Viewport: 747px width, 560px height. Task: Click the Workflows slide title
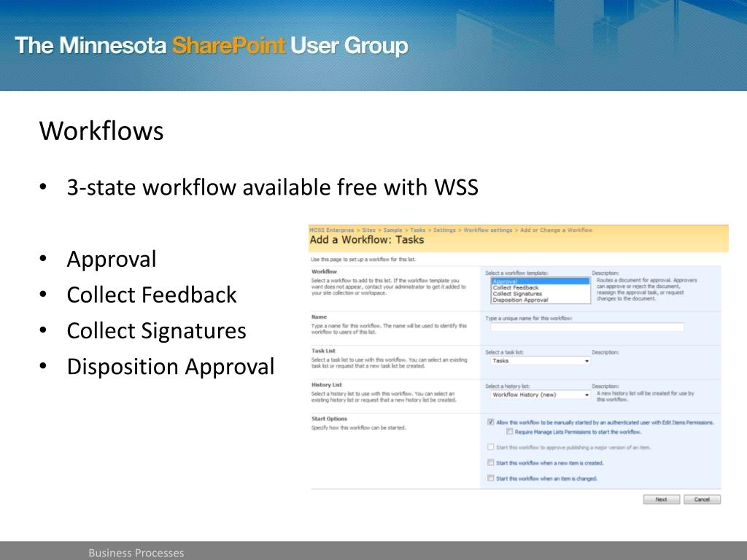click(x=101, y=131)
